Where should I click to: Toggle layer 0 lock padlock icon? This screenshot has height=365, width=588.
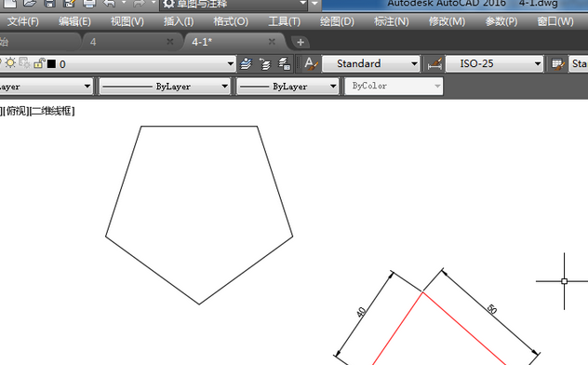point(39,63)
